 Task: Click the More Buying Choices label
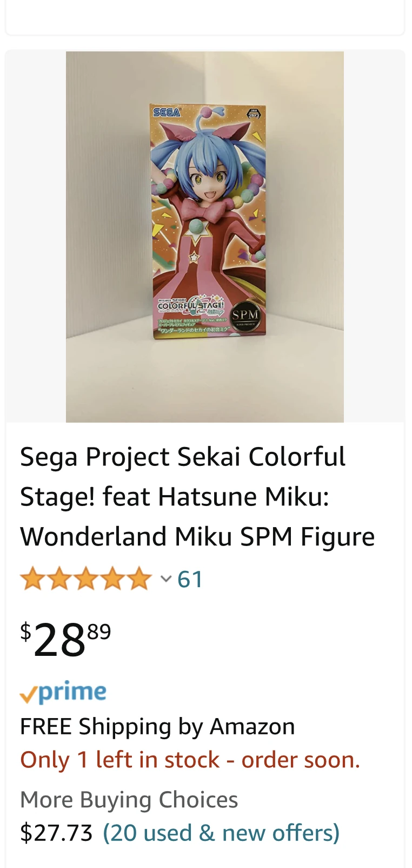[129, 799]
